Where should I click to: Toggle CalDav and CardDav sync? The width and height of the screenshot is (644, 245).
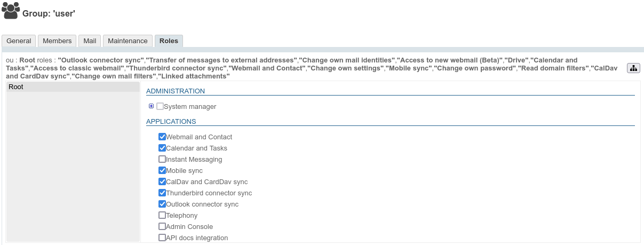pyautogui.click(x=162, y=181)
